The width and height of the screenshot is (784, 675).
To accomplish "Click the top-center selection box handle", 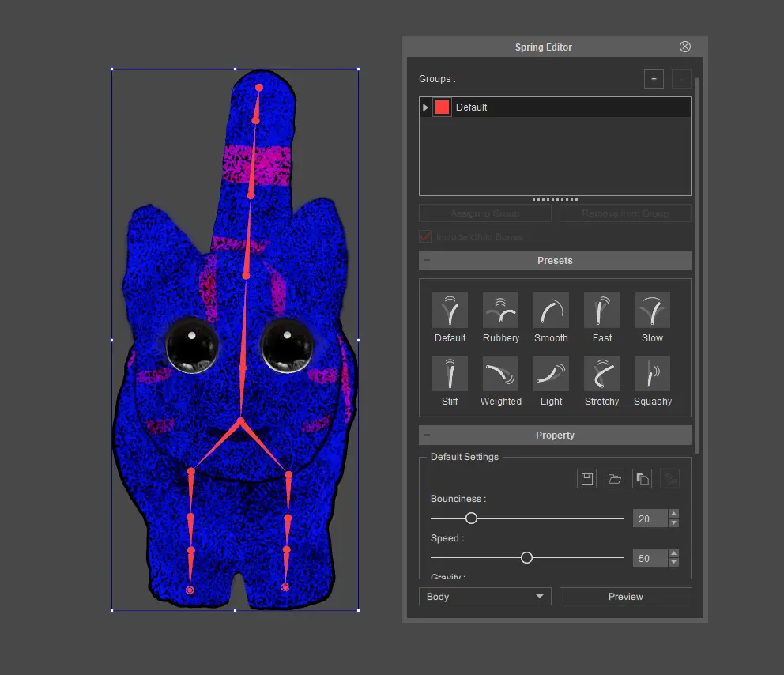I will (x=235, y=69).
